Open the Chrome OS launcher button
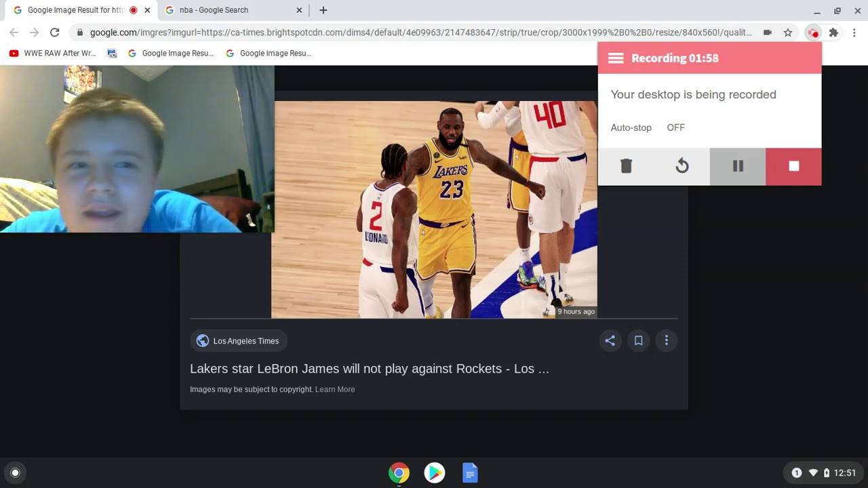 [x=15, y=473]
